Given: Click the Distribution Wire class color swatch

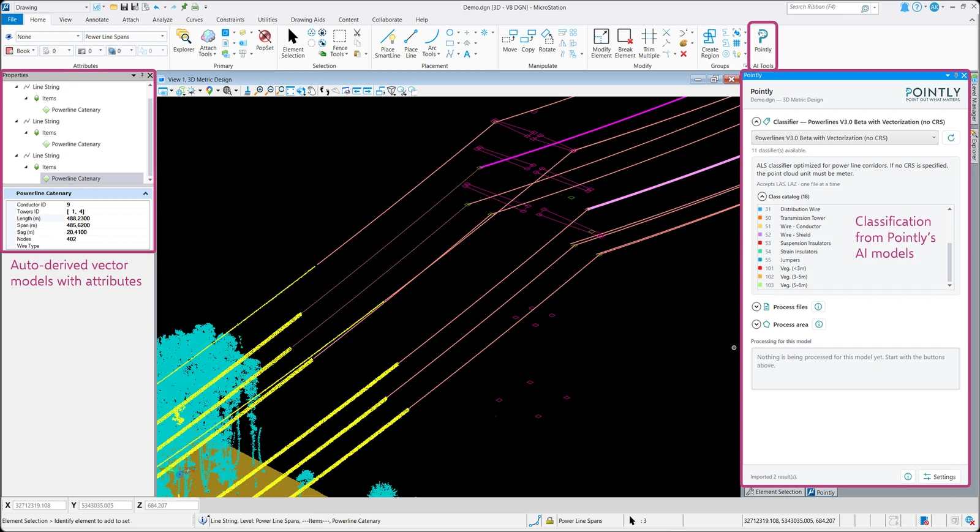Looking at the screenshot, I should tap(760, 209).
